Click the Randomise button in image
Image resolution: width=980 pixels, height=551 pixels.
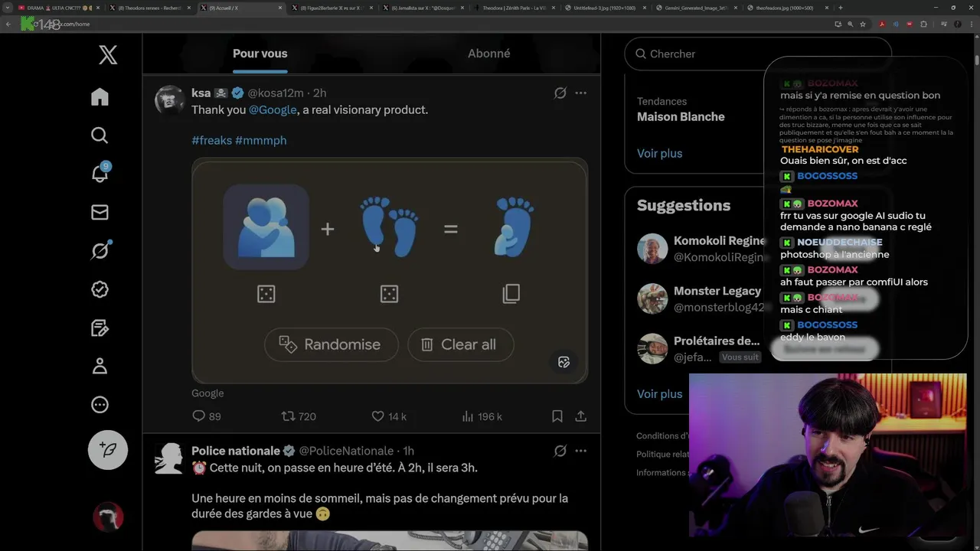(x=332, y=344)
